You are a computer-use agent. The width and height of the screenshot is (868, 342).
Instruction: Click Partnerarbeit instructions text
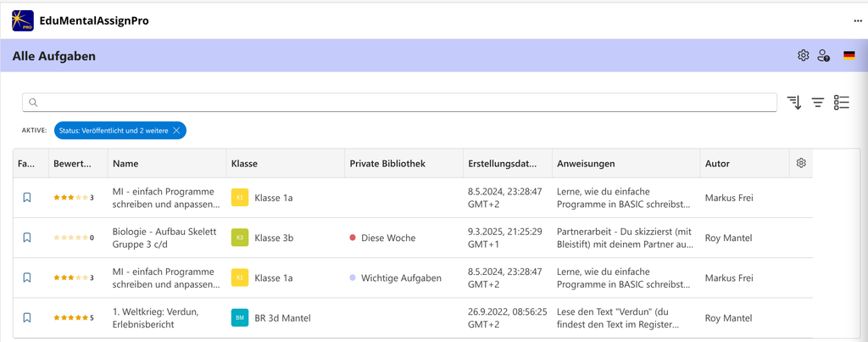tap(625, 238)
